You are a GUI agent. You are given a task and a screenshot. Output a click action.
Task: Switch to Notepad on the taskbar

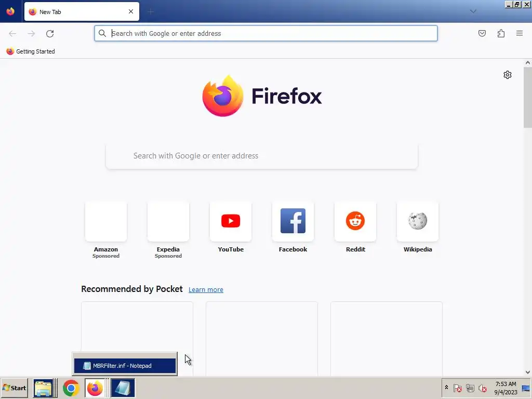tap(123, 388)
